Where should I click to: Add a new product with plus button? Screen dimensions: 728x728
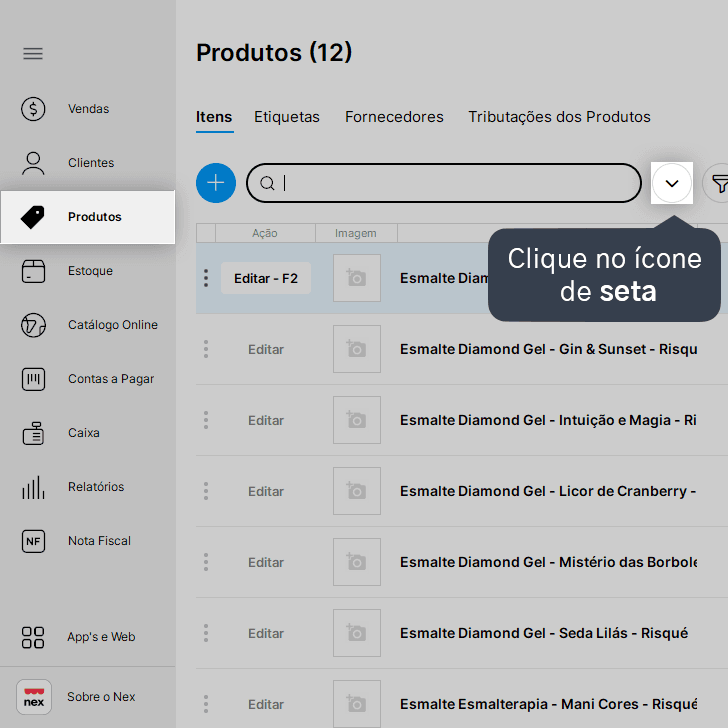click(x=216, y=183)
